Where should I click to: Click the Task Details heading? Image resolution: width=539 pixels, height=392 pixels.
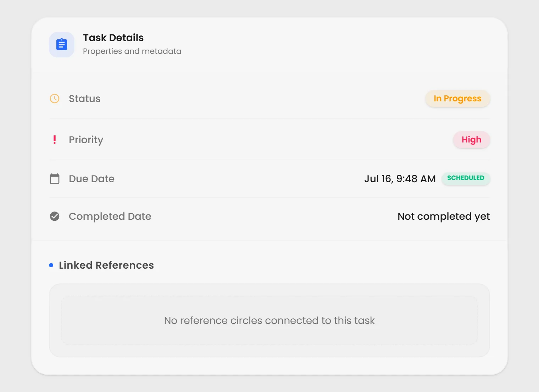(113, 38)
